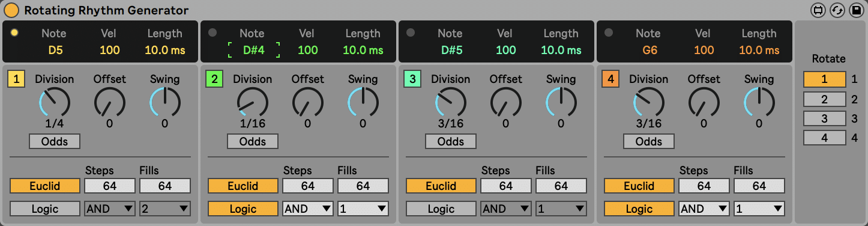Viewport: 868px width, 226px height.
Task: Click the Fills value field in track 3
Action: [x=561, y=186]
